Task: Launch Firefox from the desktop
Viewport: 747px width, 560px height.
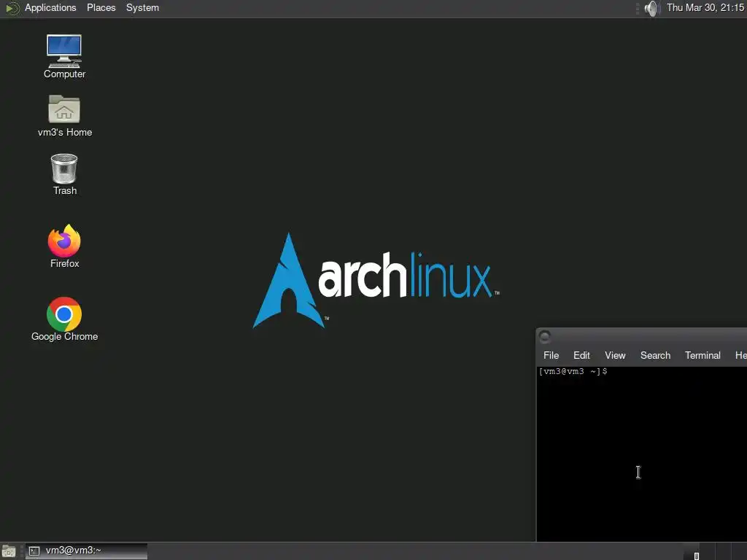Action: [x=64, y=246]
